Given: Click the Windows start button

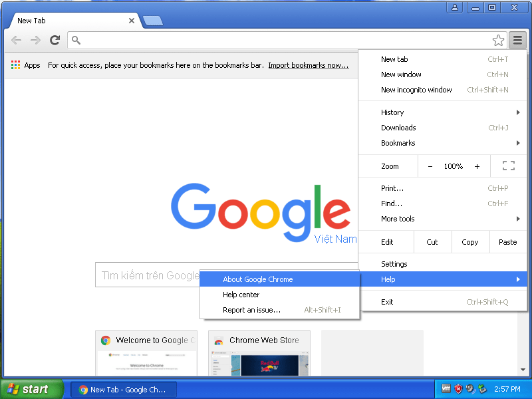Looking at the screenshot, I should 31,389.
